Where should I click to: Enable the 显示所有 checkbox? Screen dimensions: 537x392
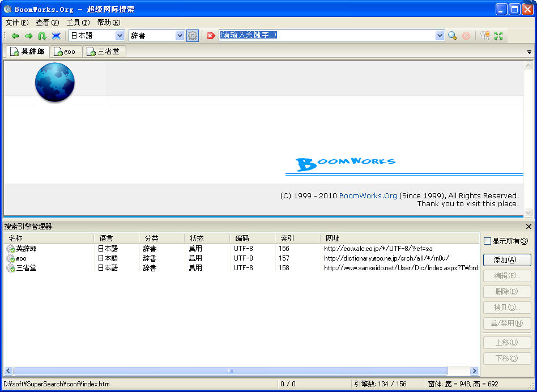tap(488, 241)
